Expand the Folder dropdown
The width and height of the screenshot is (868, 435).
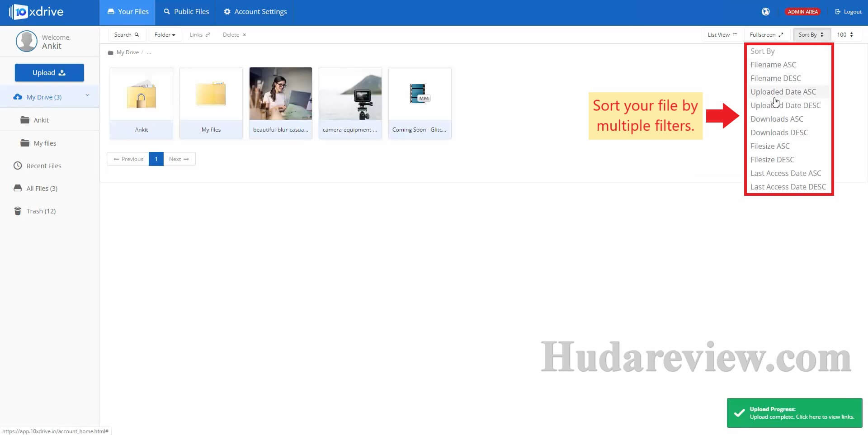coord(165,35)
